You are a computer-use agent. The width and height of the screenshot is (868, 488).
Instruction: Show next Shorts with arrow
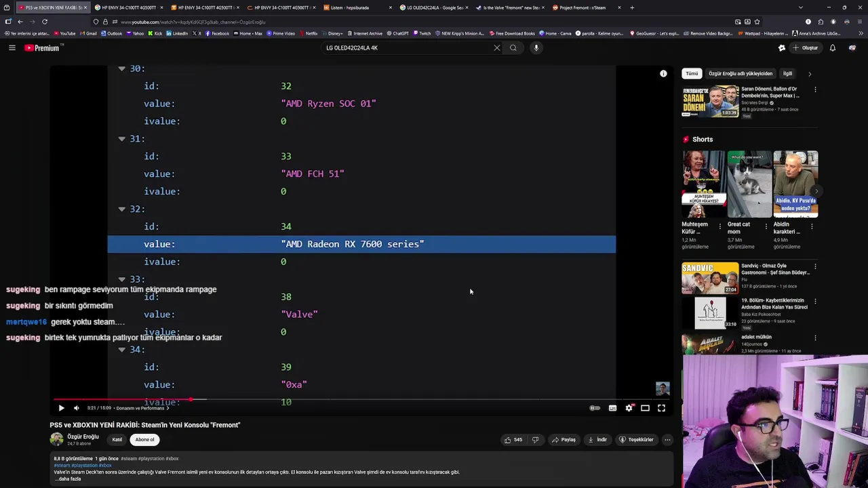pos(816,191)
